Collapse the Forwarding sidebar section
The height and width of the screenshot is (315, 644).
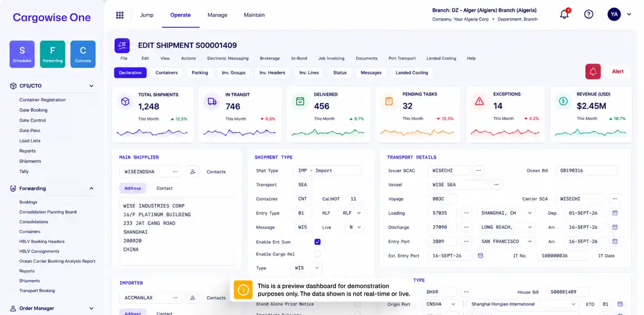[x=91, y=188]
